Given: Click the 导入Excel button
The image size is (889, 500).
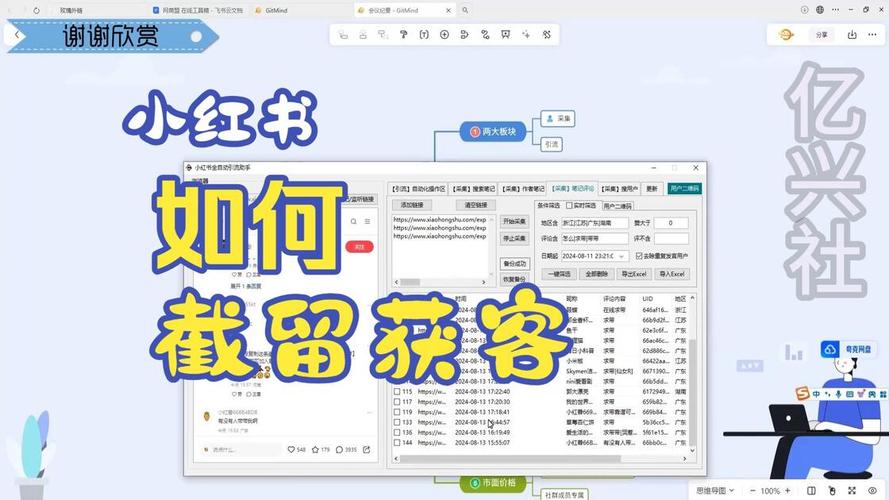Looking at the screenshot, I should (x=672, y=274).
